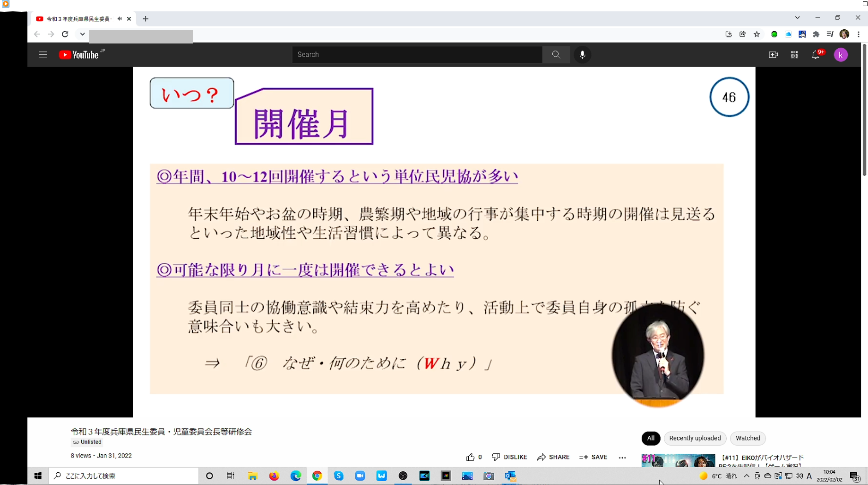Open the volume control in tray
The width and height of the screenshot is (868, 485).
799,476
